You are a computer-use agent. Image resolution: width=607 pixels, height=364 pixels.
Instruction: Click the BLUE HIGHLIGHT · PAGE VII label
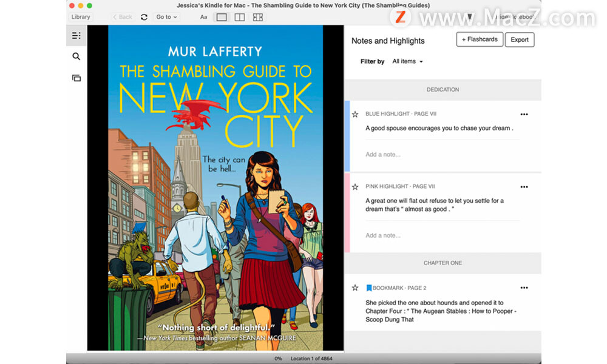[x=401, y=113]
